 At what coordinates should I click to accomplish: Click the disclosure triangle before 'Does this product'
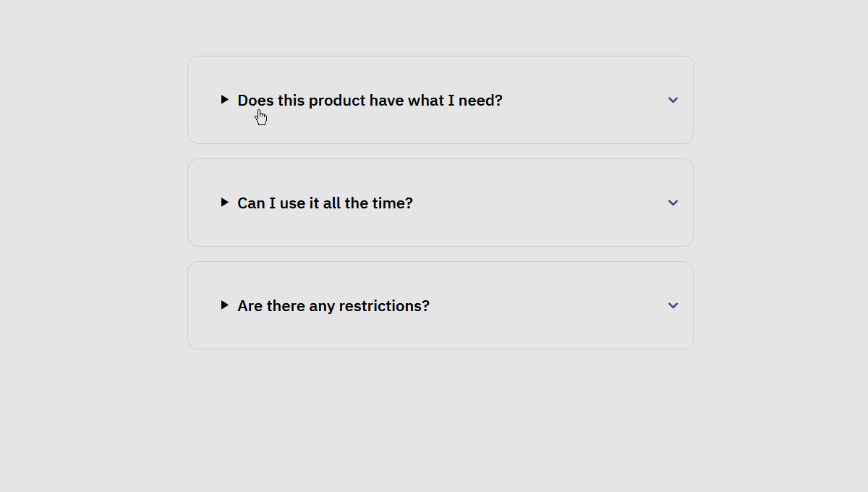tap(225, 99)
